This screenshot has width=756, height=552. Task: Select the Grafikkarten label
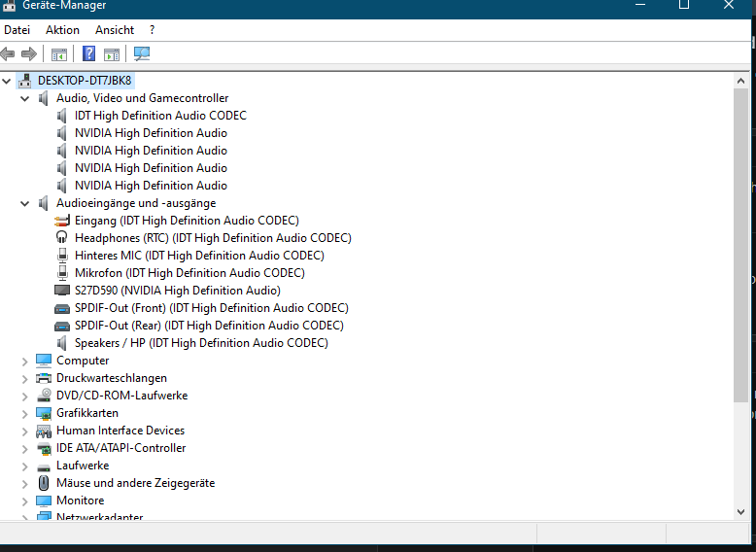tap(87, 413)
